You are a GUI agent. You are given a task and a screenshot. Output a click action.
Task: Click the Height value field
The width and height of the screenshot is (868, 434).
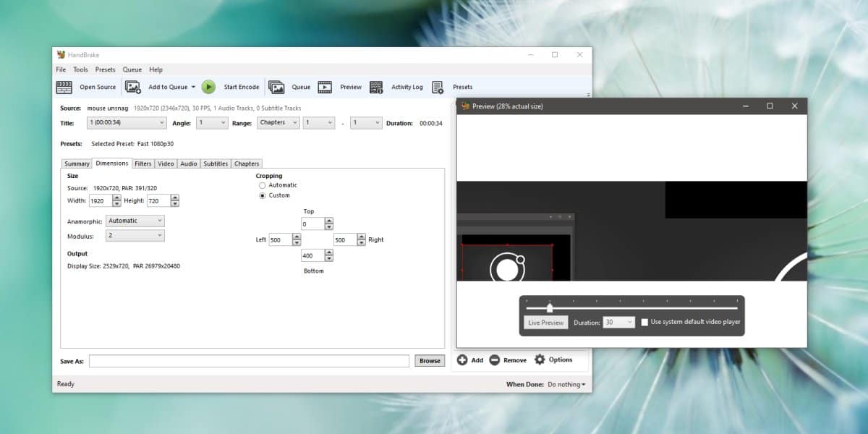(x=158, y=201)
